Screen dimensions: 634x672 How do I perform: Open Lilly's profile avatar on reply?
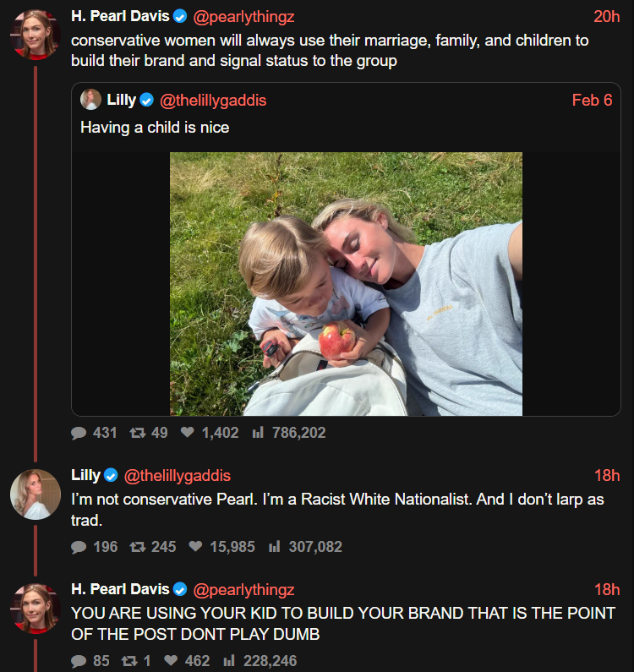point(35,494)
